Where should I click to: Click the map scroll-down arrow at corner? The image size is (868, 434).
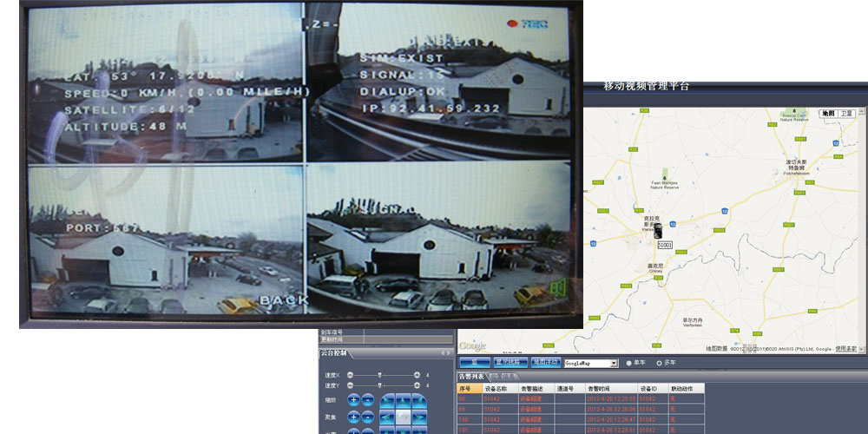[862, 349]
